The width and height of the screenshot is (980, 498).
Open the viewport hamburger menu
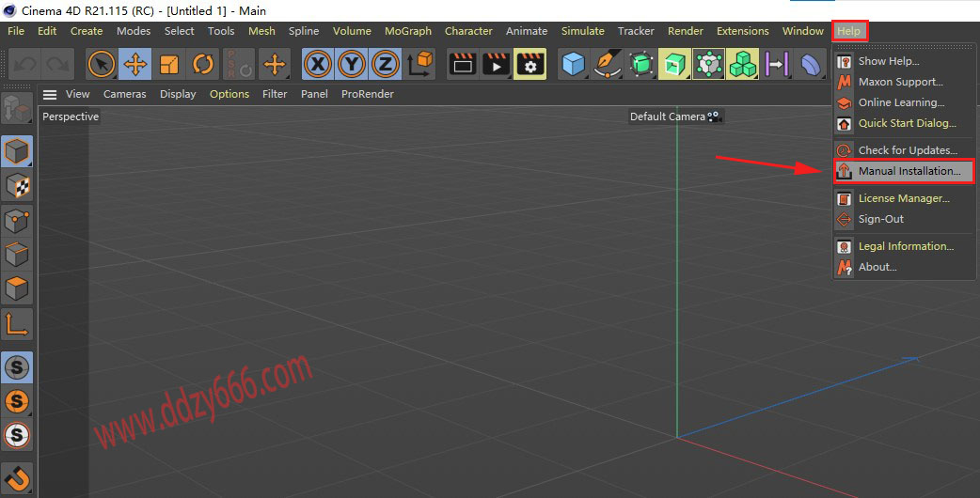[x=49, y=94]
